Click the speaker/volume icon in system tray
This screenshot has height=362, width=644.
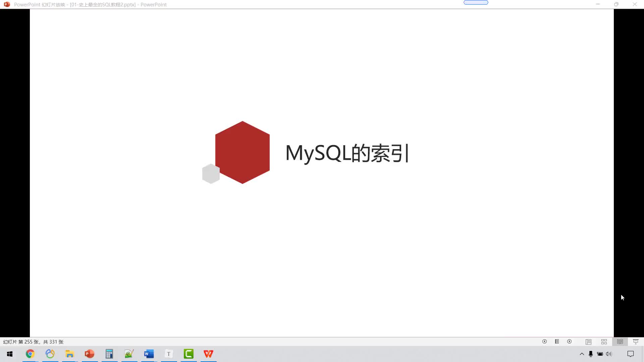[x=609, y=354]
